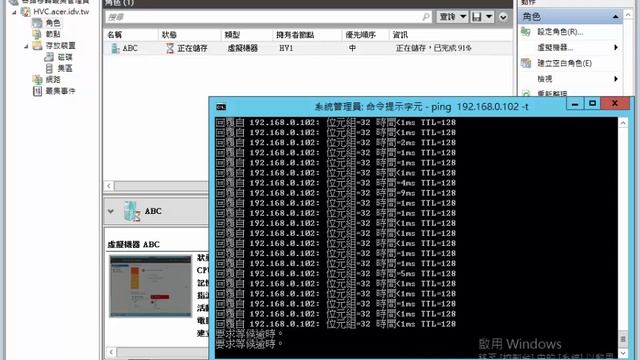Collapse the ABC details section chevron
Image resolution: width=640 pixels, height=360 pixels.
click(111, 211)
